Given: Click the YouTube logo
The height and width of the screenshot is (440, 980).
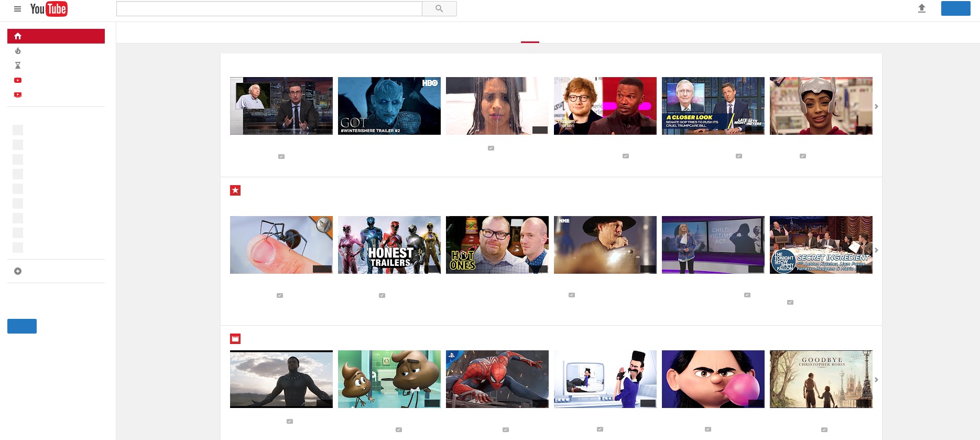Looking at the screenshot, I should (49, 9).
